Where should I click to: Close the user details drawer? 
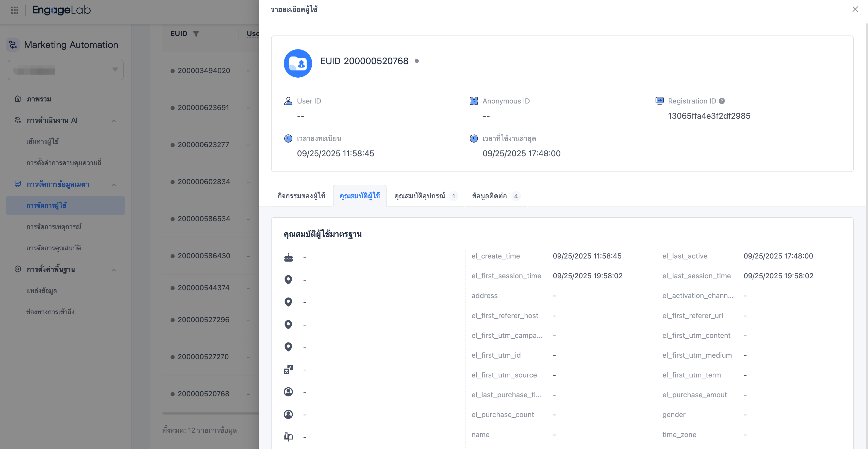tap(855, 9)
